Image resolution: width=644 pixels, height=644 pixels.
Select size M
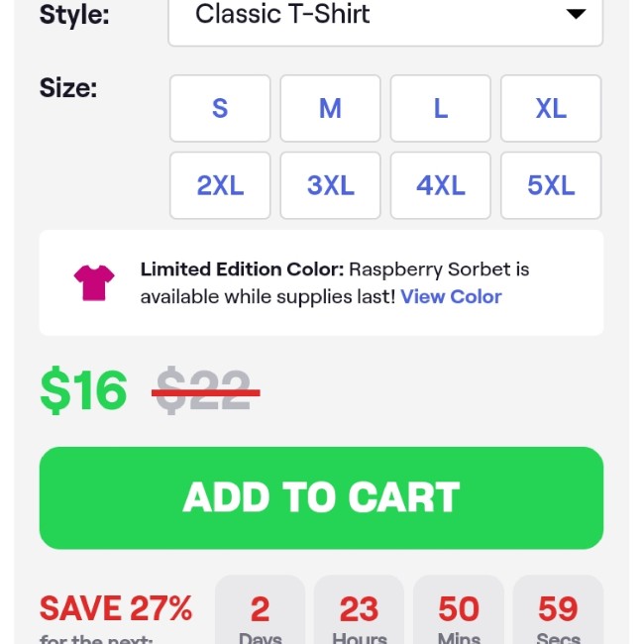[330, 108]
